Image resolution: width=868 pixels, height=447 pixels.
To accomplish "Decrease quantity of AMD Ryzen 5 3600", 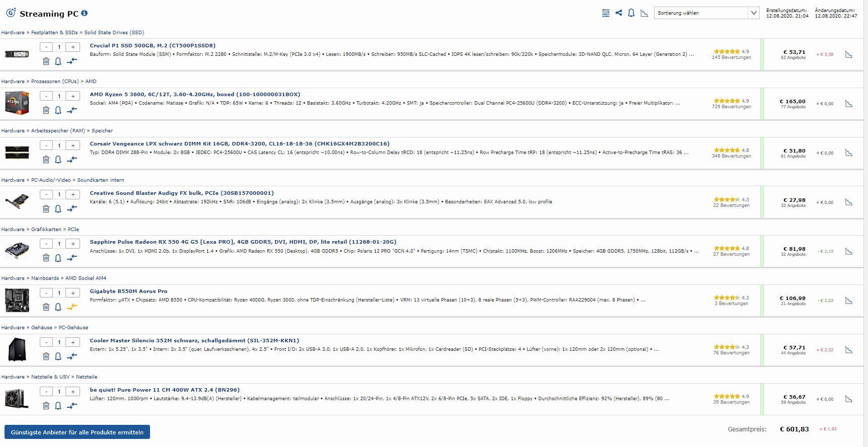I will tap(46, 96).
